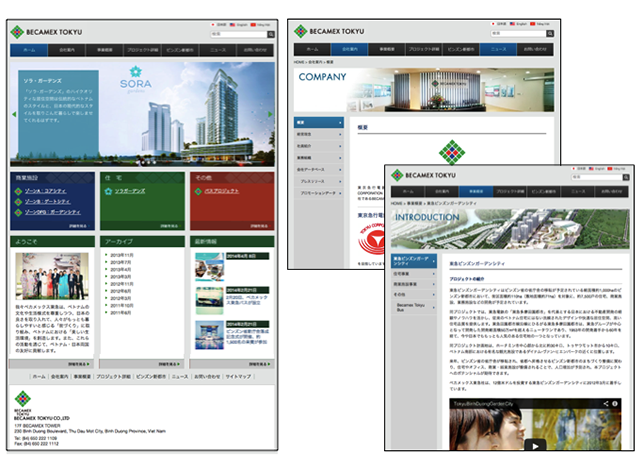The image size is (640, 470).
Task: Click the homepage search magnifier button
Action: point(271,35)
